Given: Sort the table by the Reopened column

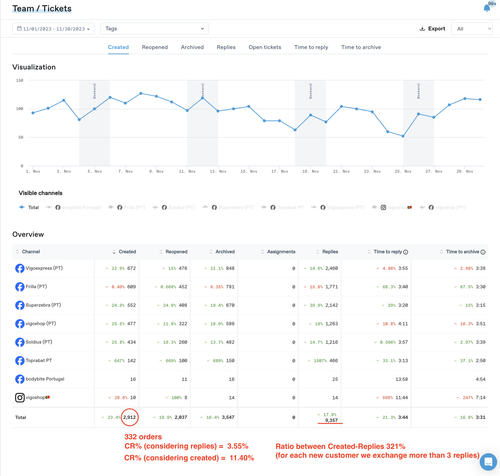Looking at the screenshot, I should [x=173, y=252].
